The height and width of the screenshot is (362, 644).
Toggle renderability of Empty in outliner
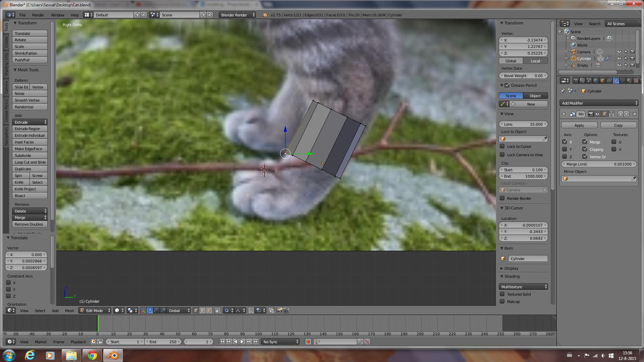pos(633,65)
